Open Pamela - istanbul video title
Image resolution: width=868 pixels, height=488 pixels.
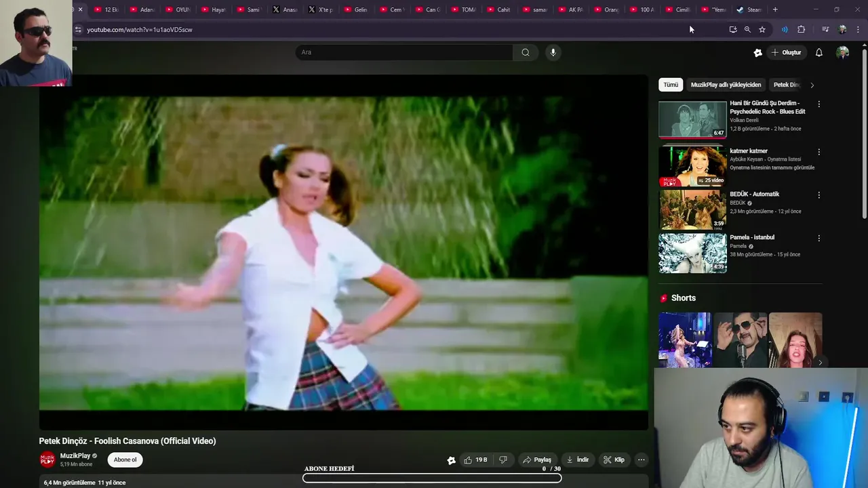[752, 237]
